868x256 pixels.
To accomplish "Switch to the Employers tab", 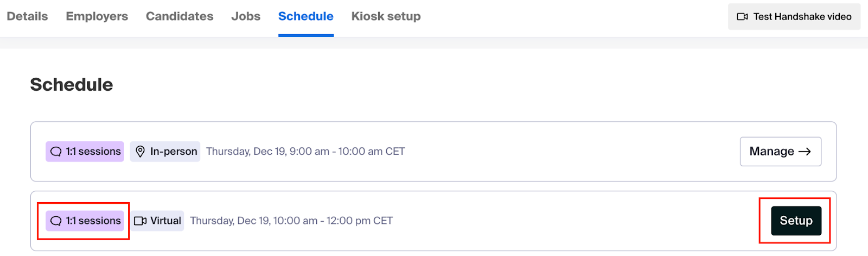I will (x=97, y=16).
